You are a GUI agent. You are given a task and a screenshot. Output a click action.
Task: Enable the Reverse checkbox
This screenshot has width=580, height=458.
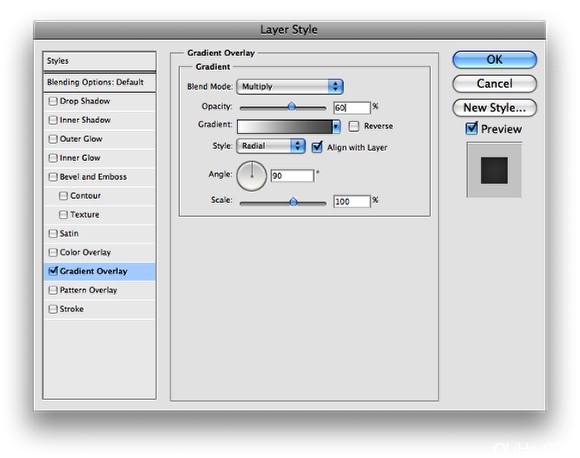(354, 126)
